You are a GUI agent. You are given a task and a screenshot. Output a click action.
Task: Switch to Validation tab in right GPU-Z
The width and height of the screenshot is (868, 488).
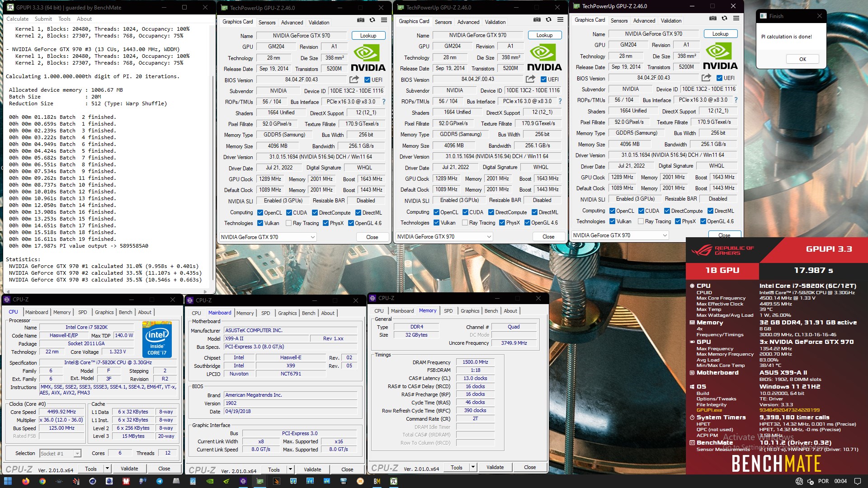point(671,21)
